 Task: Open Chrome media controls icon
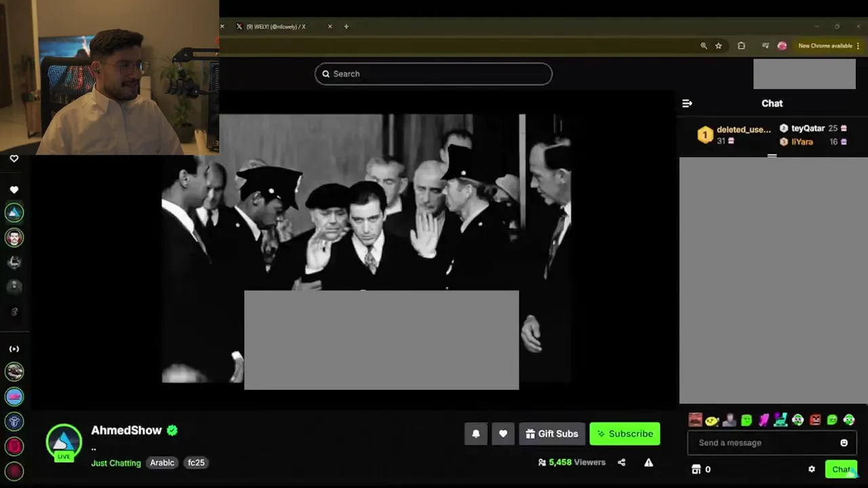coord(766,45)
